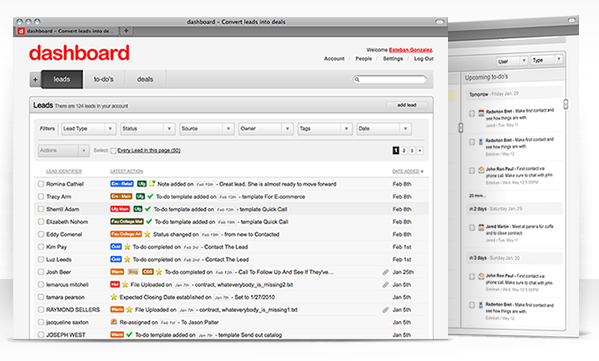The image size is (599, 361).
Task: Click re-assigned icon in jacqueline saxton row
Action: point(113,322)
